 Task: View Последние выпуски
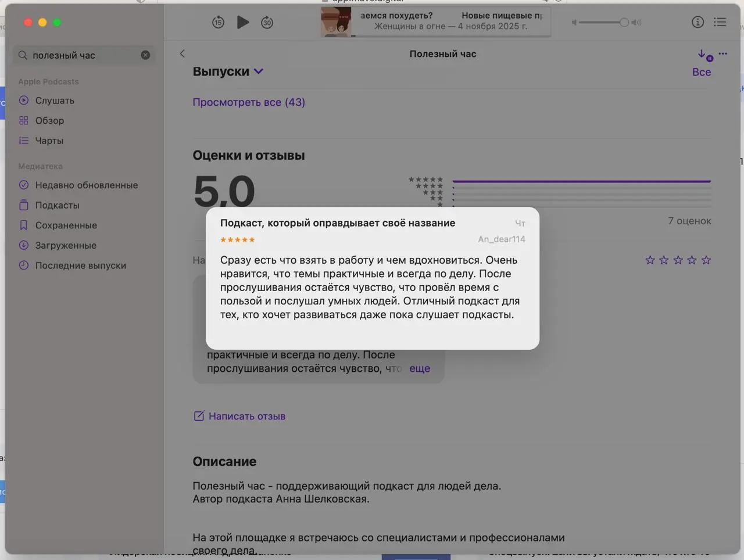point(81,265)
